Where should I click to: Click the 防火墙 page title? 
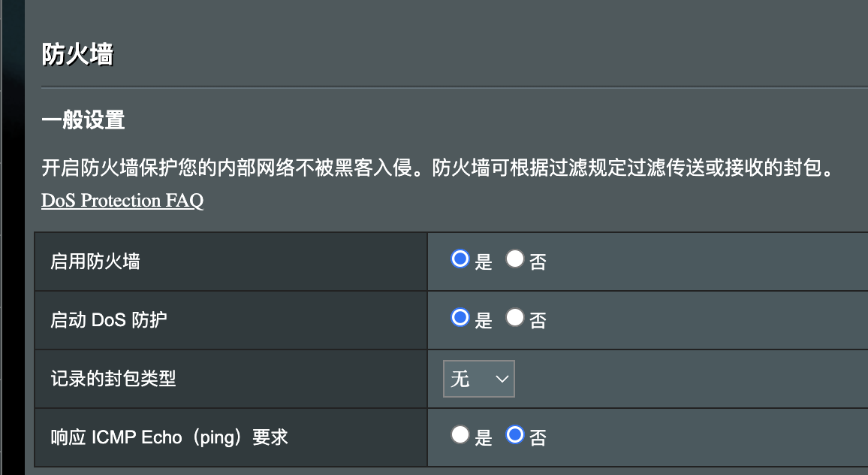pyautogui.click(x=77, y=55)
